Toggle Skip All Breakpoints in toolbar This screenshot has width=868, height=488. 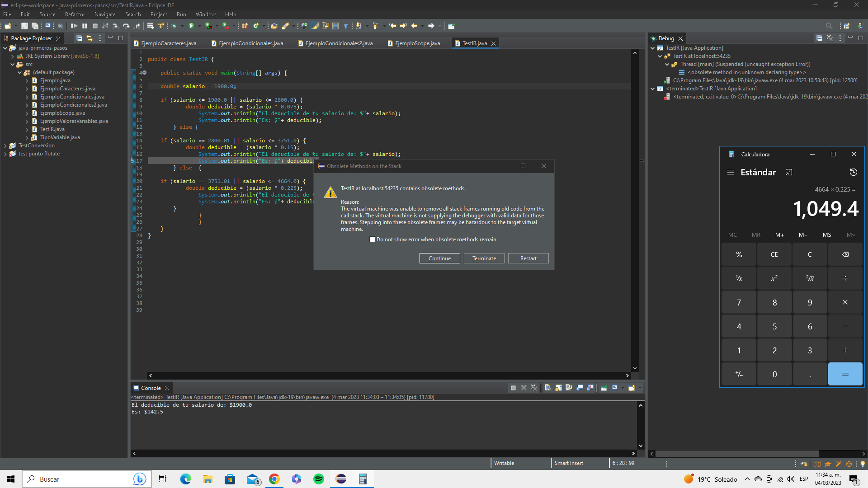60,26
